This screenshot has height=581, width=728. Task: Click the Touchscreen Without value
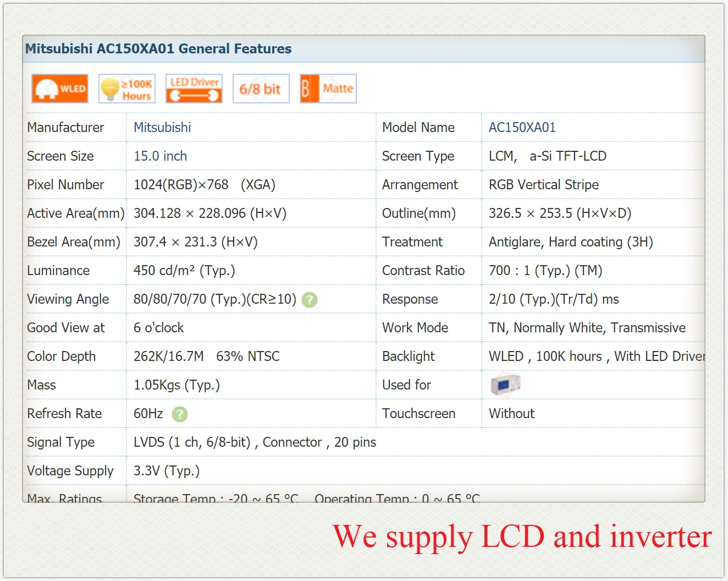click(511, 414)
